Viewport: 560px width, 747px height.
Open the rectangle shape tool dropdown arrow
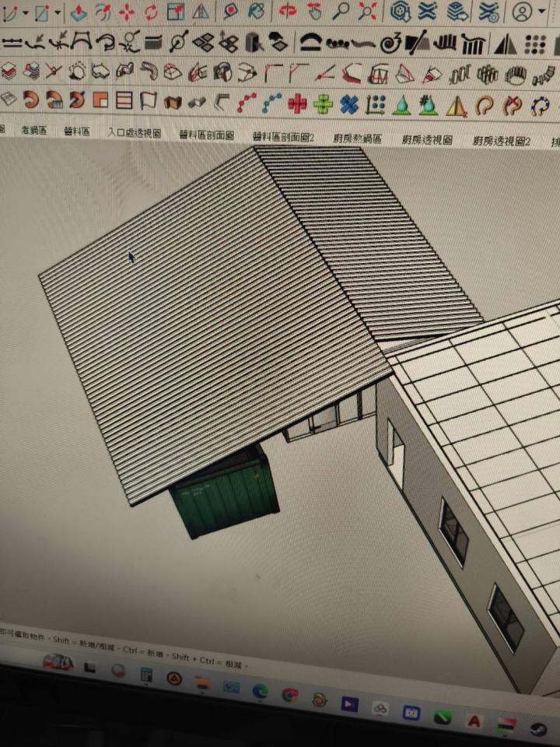(58, 12)
